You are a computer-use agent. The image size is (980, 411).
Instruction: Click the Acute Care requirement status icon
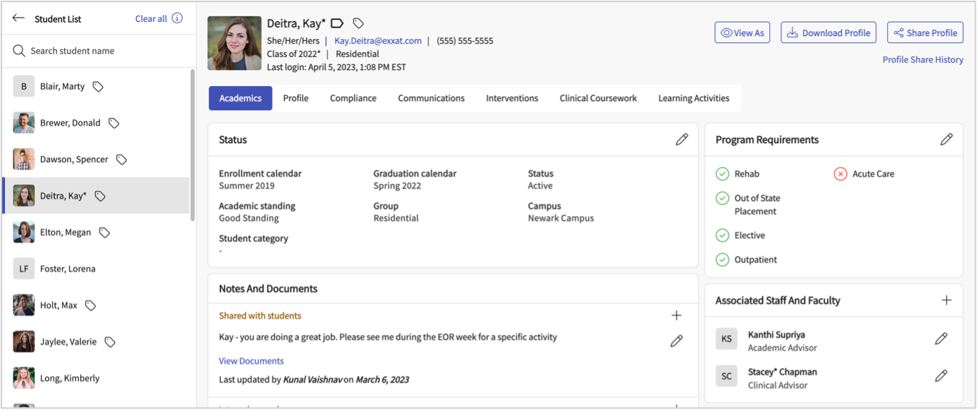tap(840, 173)
